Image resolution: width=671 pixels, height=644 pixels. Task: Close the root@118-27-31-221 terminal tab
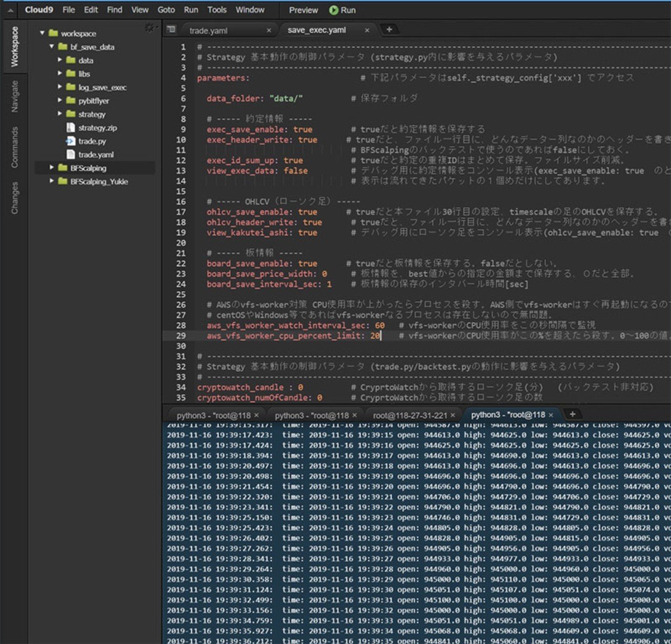click(x=453, y=415)
